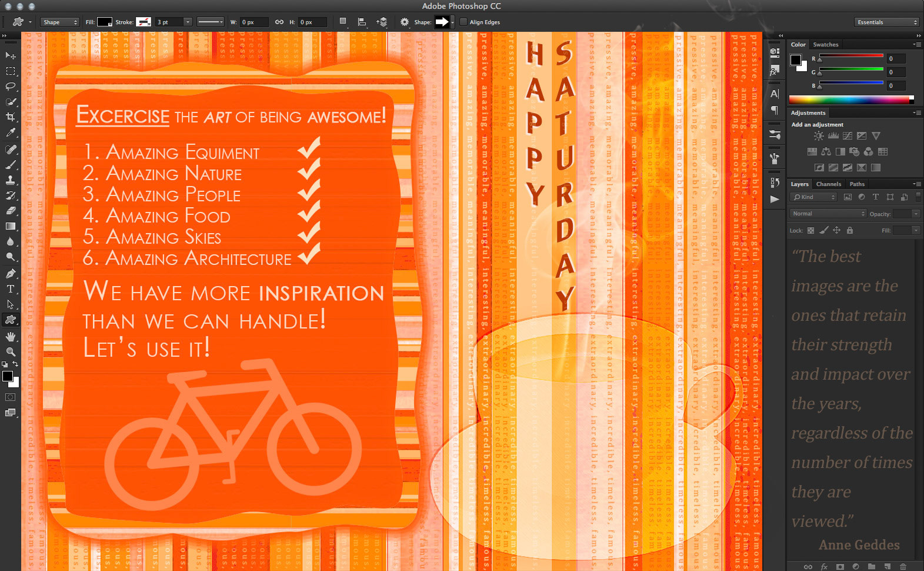This screenshot has width=924, height=571.
Task: Switch to the Paths tab
Action: (857, 184)
